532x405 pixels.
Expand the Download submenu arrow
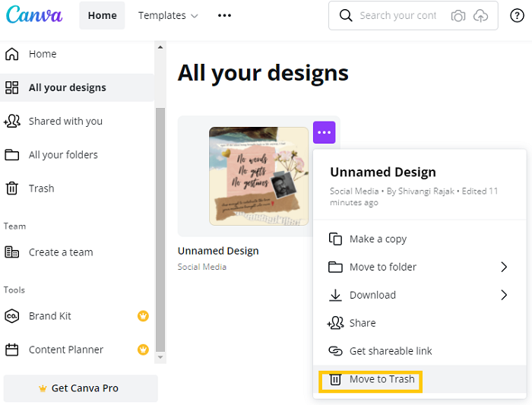pos(503,295)
